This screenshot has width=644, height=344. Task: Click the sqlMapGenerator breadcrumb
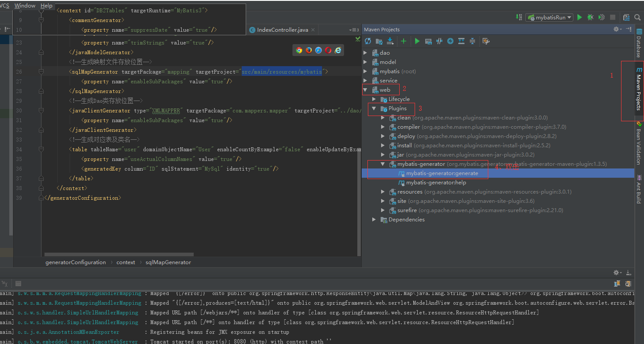coord(168,262)
